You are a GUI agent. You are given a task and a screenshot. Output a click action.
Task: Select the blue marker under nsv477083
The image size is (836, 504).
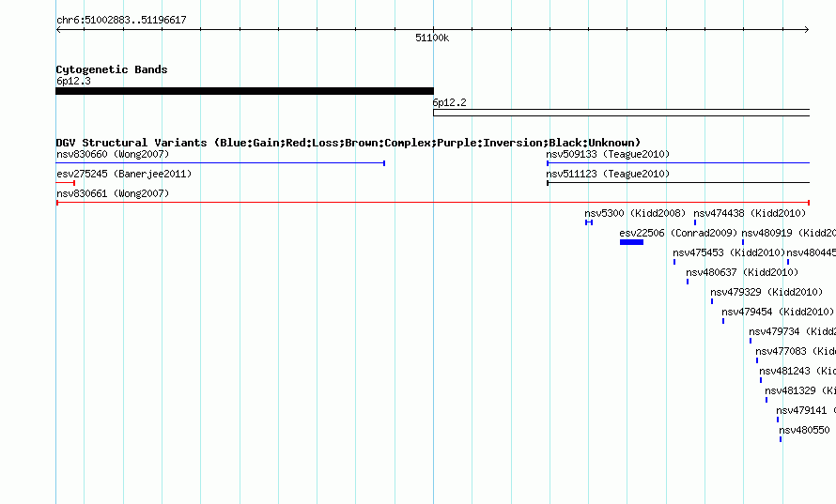(x=756, y=360)
